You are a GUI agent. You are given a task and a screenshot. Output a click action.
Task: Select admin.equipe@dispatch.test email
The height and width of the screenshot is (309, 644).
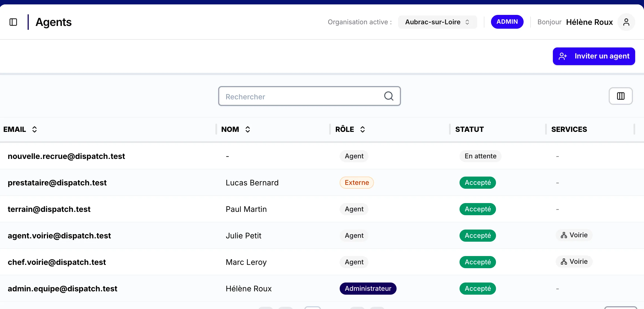pyautogui.click(x=62, y=289)
